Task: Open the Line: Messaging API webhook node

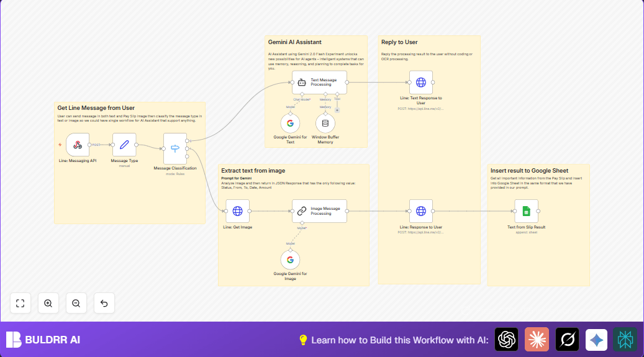Action: point(78,145)
